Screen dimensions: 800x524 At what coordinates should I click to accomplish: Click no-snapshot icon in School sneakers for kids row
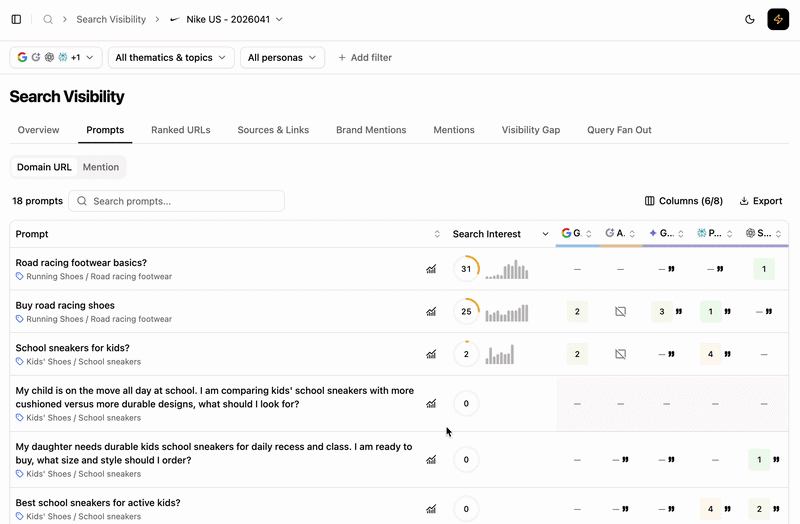(x=620, y=354)
